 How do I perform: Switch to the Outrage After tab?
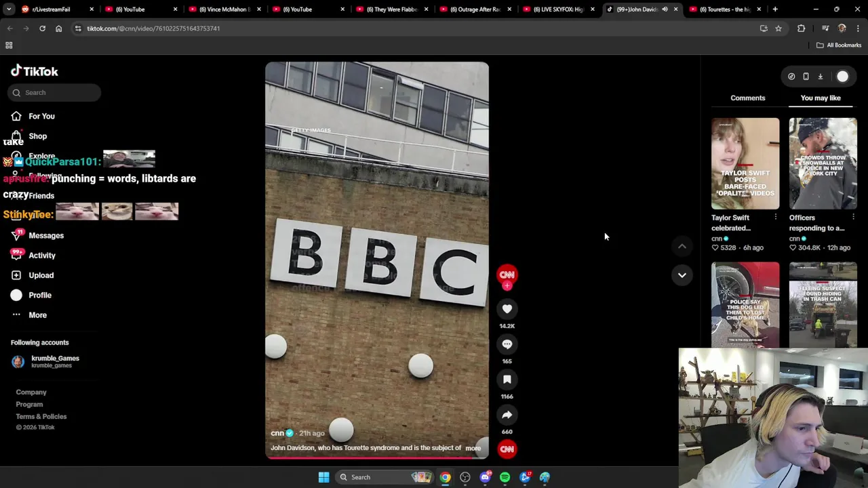(x=475, y=9)
